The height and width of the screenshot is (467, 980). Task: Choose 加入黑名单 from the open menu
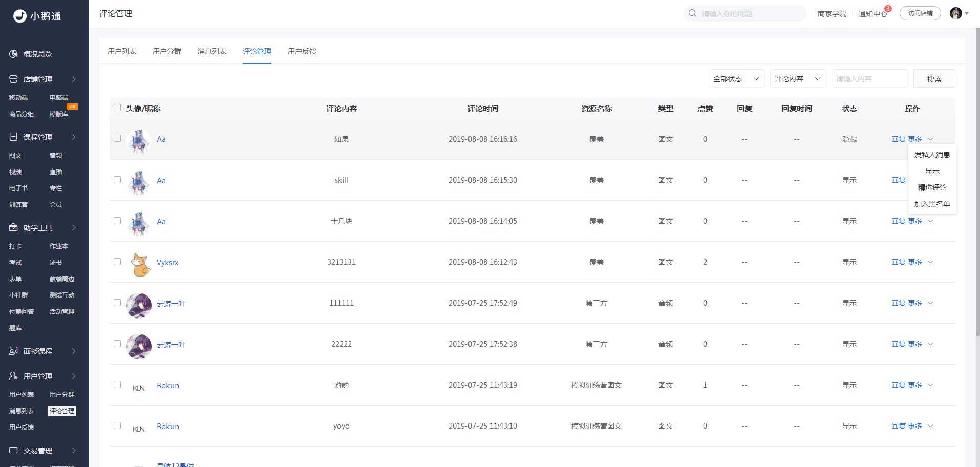click(932, 204)
